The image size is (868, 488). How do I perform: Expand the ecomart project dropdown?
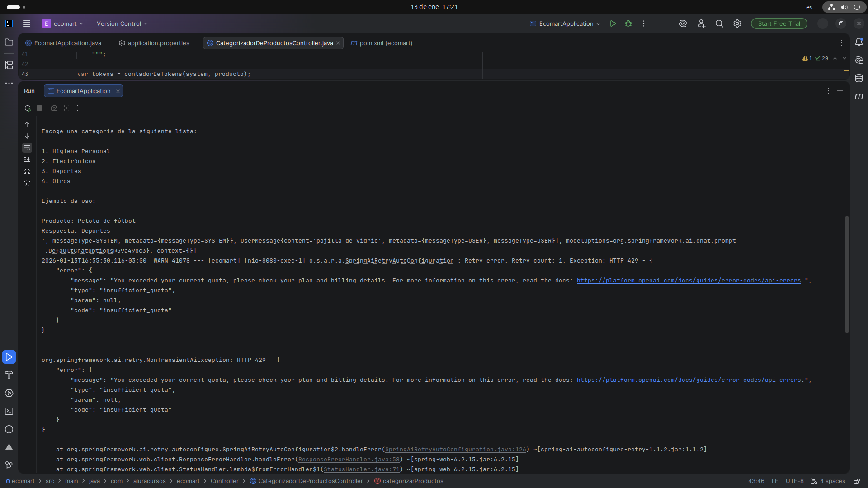(x=63, y=23)
